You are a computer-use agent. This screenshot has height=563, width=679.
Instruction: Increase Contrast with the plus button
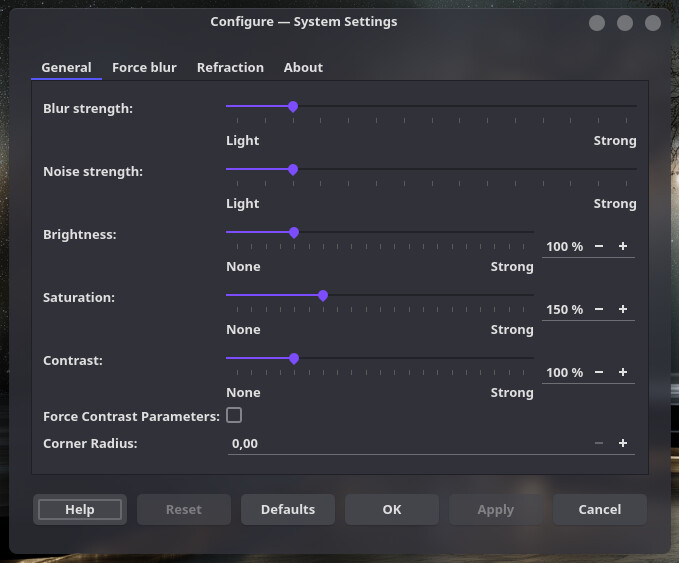click(x=623, y=372)
